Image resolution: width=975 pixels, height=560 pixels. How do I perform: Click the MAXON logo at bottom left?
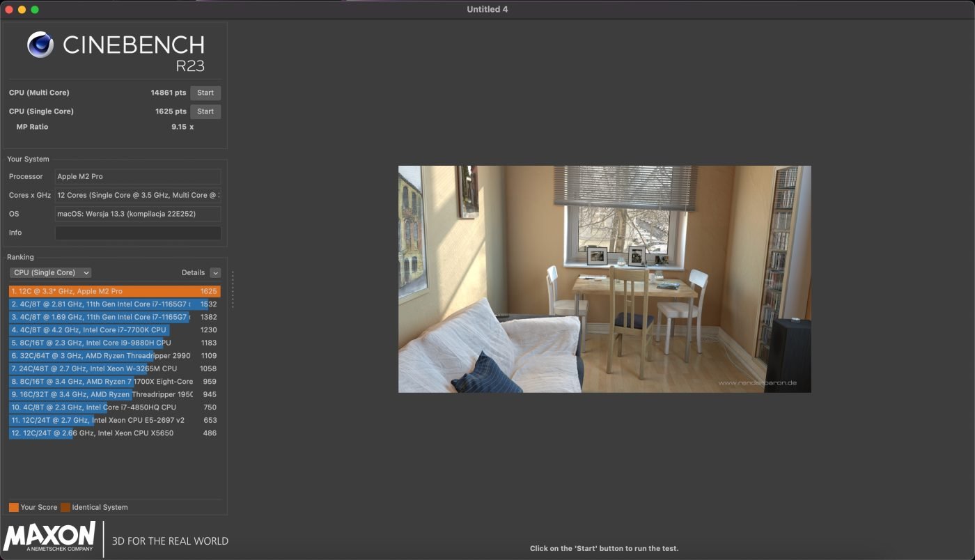49,538
